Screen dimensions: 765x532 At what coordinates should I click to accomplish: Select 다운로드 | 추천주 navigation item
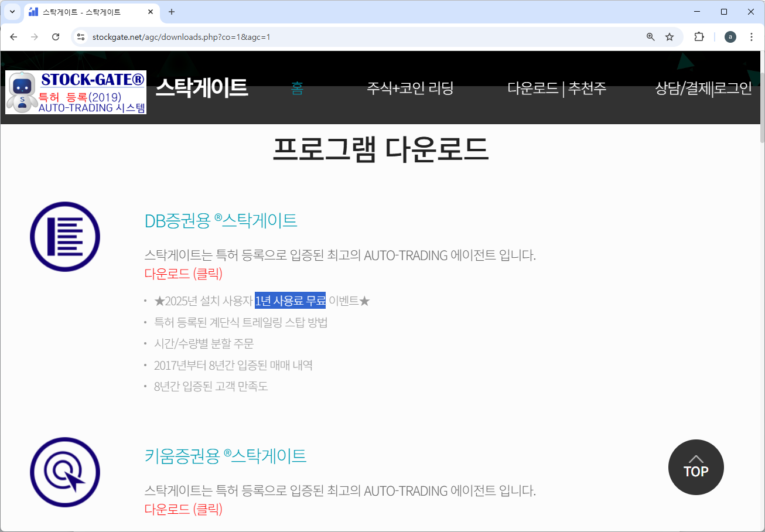click(556, 88)
